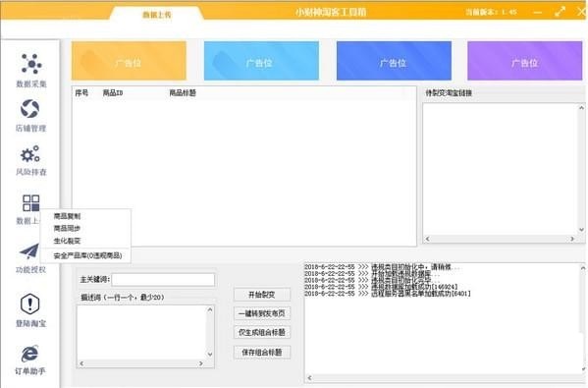588x388 pixels.
Task: Choose 安全产品库 in the popup menu
Action: [87, 256]
